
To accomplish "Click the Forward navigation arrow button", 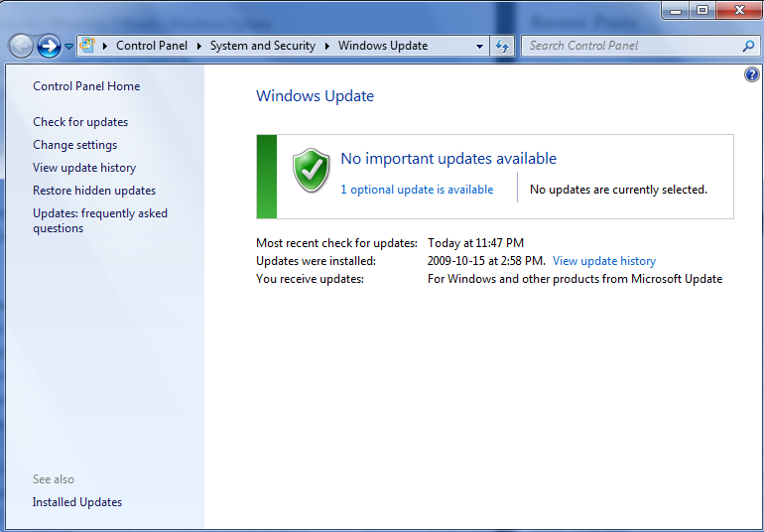I will coord(49,47).
